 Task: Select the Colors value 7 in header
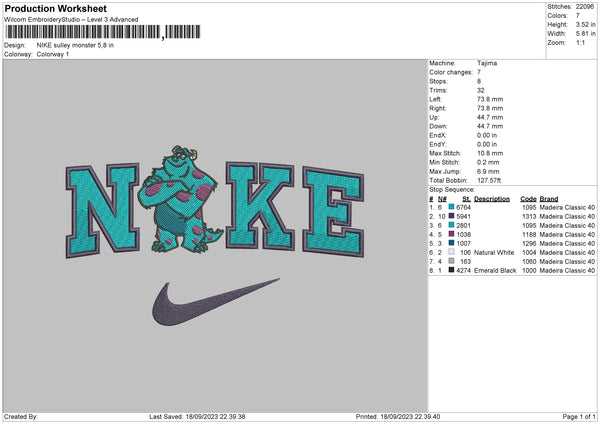[x=578, y=16]
